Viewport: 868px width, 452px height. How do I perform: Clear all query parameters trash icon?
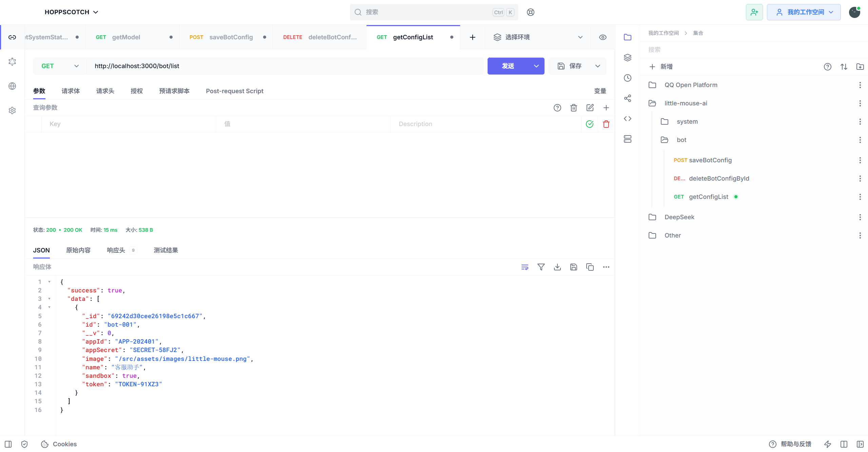click(x=574, y=108)
